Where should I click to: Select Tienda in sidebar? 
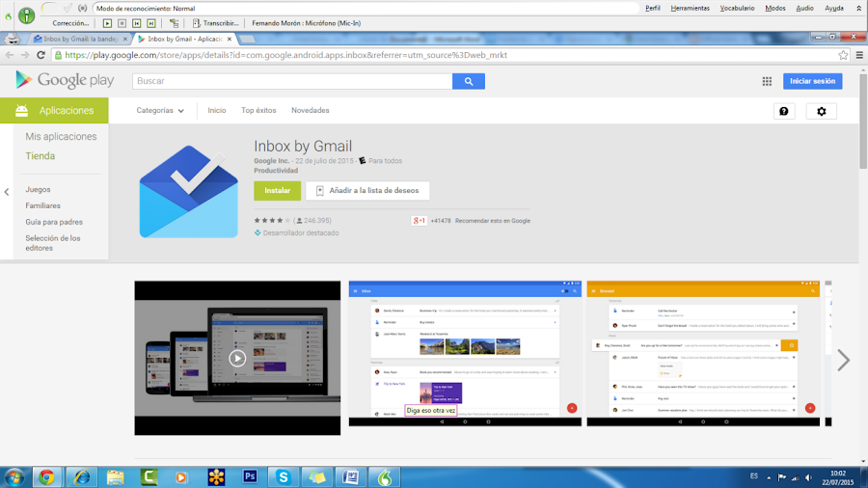(40, 156)
